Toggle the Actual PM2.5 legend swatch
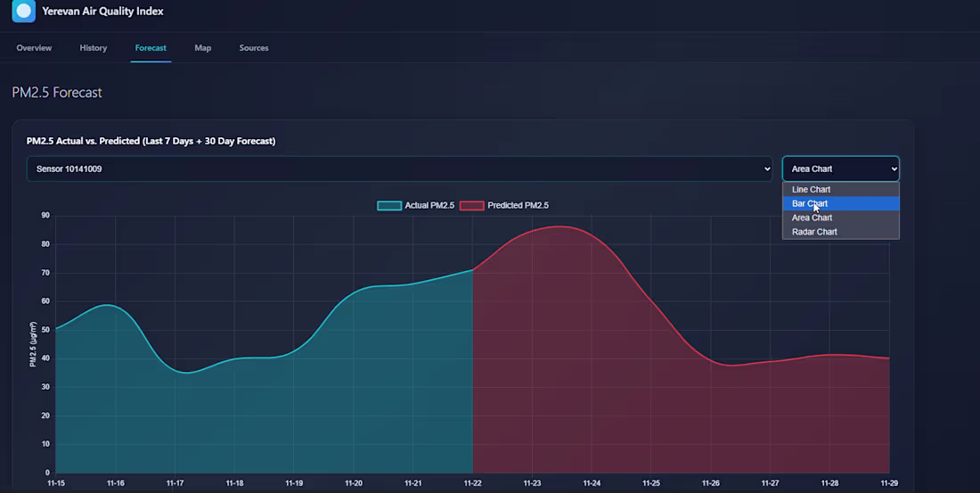This screenshot has width=980, height=493. click(x=389, y=205)
